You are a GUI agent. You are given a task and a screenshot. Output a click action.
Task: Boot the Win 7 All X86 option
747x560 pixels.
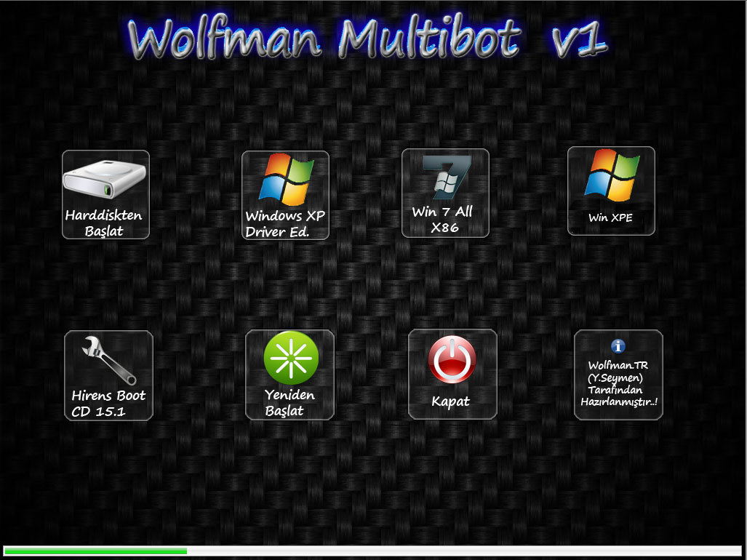[x=442, y=219]
